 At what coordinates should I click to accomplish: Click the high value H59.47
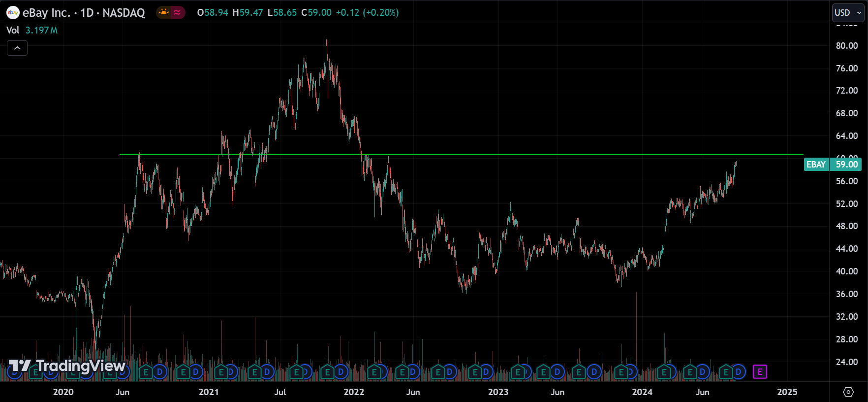pos(248,12)
